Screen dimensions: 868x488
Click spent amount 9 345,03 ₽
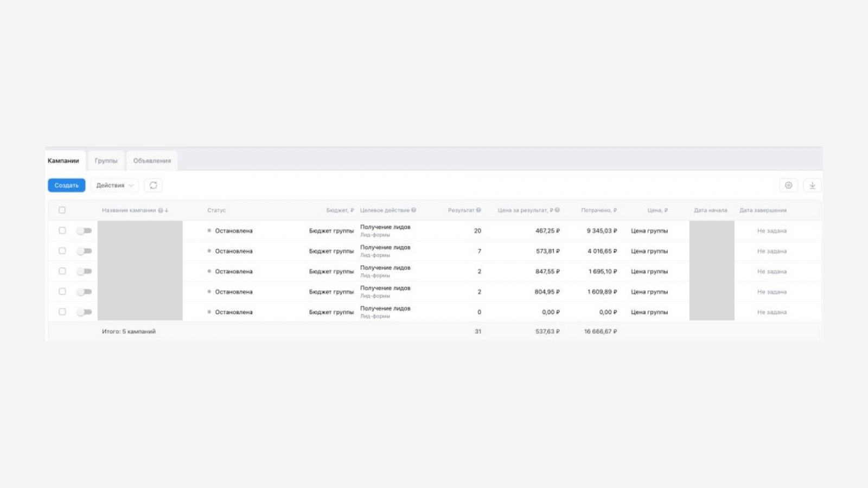(602, 231)
